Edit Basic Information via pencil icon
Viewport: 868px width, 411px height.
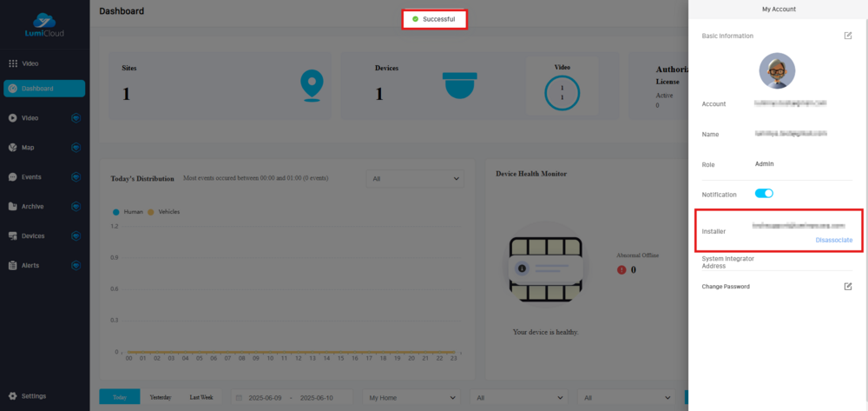tap(848, 36)
